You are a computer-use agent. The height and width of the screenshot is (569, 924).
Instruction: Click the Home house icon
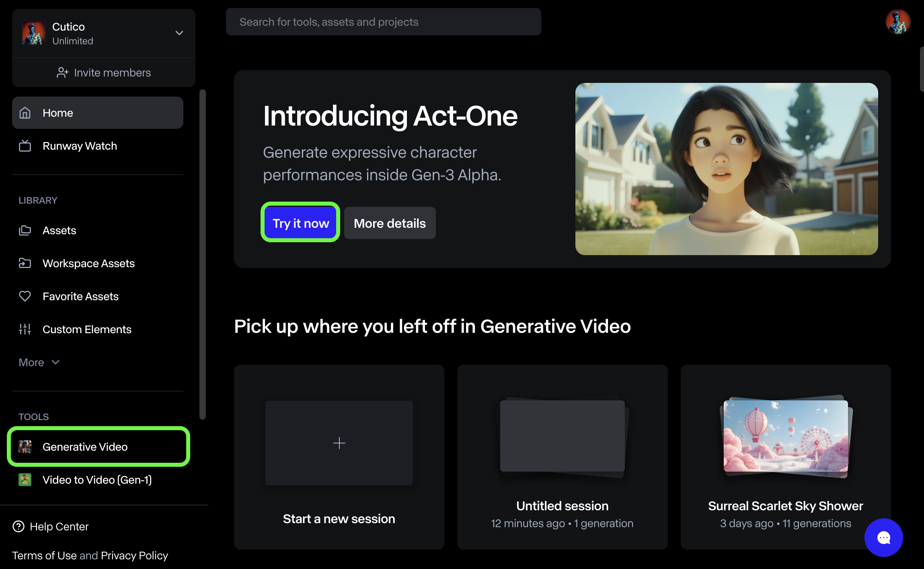pyautogui.click(x=25, y=113)
